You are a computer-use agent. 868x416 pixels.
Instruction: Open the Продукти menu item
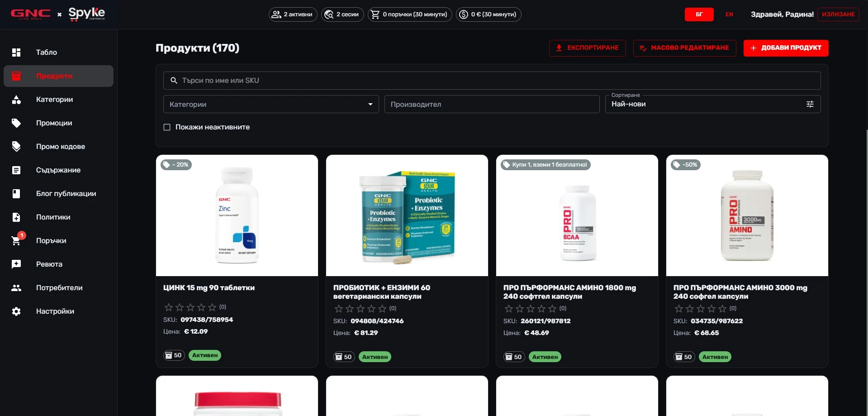pyautogui.click(x=59, y=76)
